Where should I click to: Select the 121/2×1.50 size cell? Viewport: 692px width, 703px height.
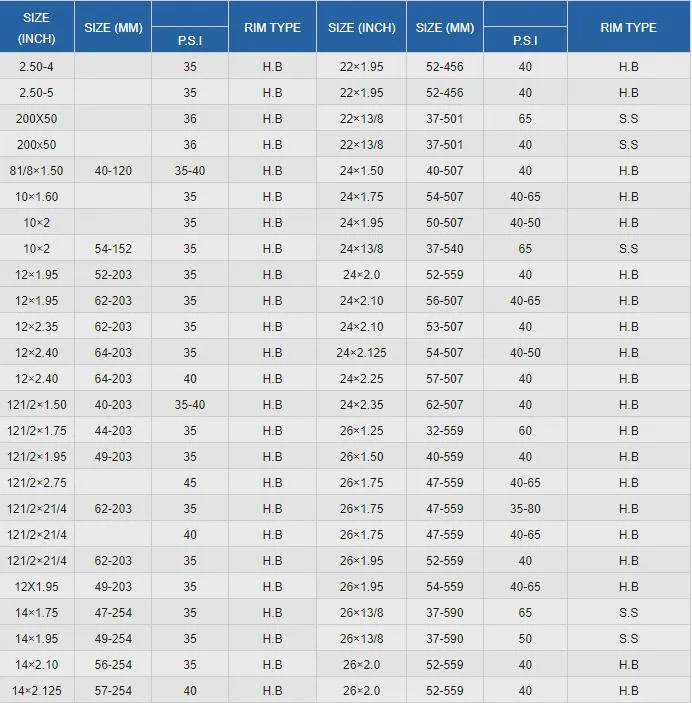(38, 405)
